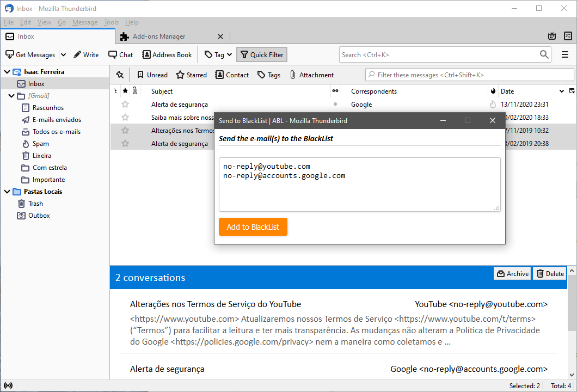Image resolution: width=577 pixels, height=392 pixels.
Task: Open the tasks icon in tab bar
Action: click(x=568, y=36)
